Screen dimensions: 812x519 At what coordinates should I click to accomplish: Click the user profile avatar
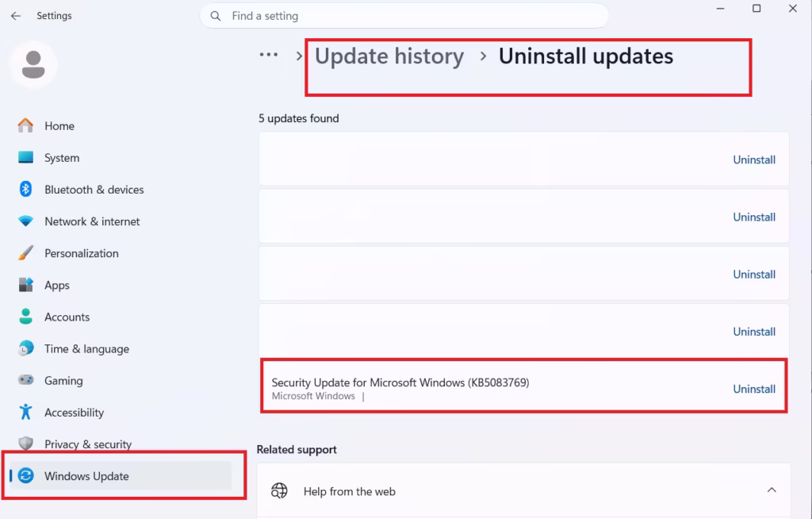(x=33, y=65)
